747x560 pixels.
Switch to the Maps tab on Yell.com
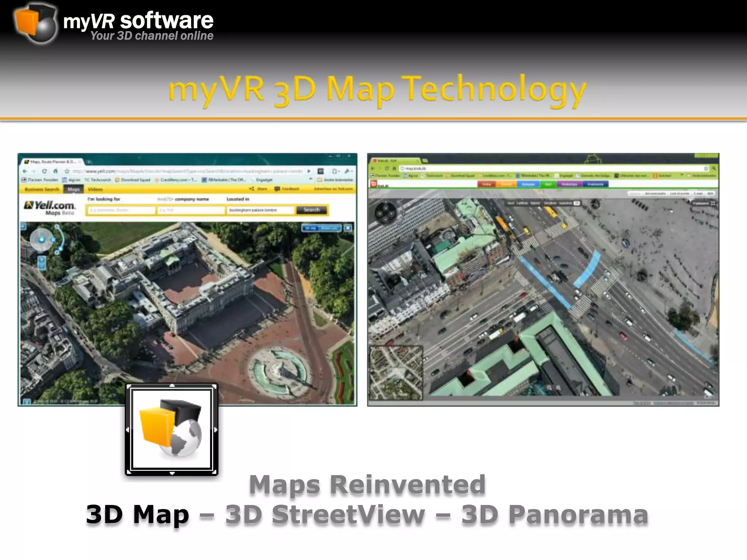pyautogui.click(x=73, y=189)
